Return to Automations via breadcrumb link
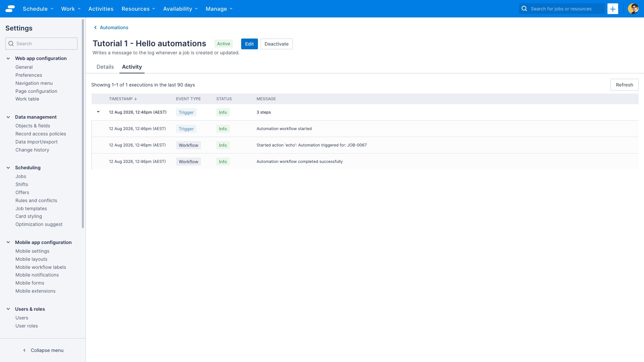 tap(114, 27)
